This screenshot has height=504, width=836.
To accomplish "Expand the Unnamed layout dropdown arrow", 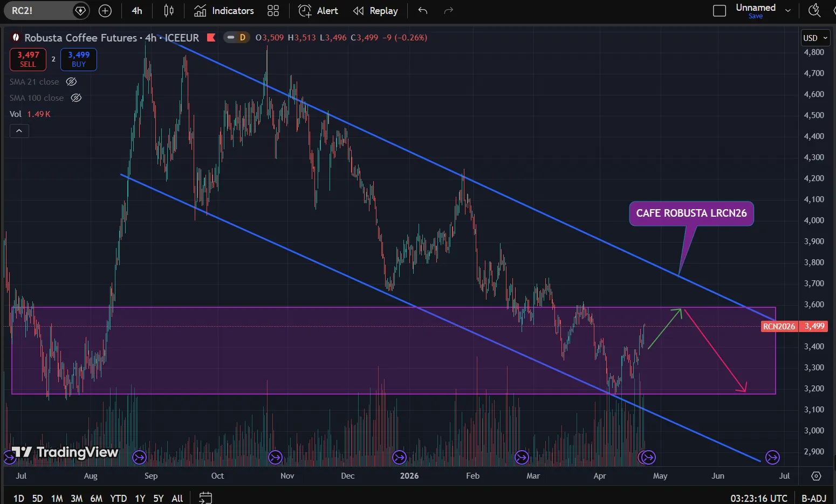I will pyautogui.click(x=788, y=11).
